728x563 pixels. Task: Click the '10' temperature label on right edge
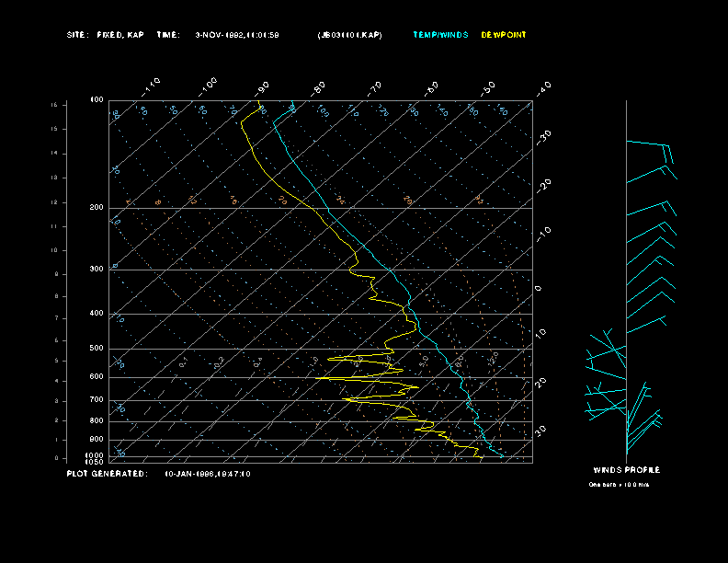pyautogui.click(x=540, y=333)
